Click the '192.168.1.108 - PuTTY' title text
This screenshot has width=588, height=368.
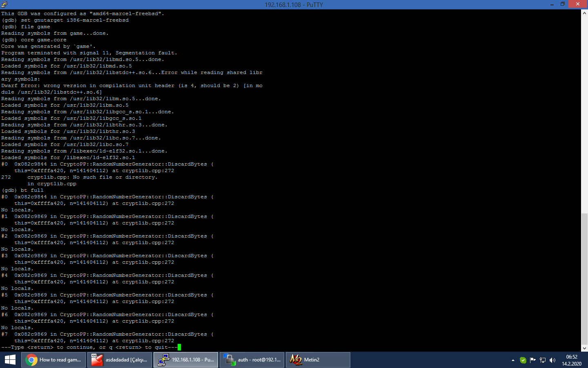click(294, 4)
